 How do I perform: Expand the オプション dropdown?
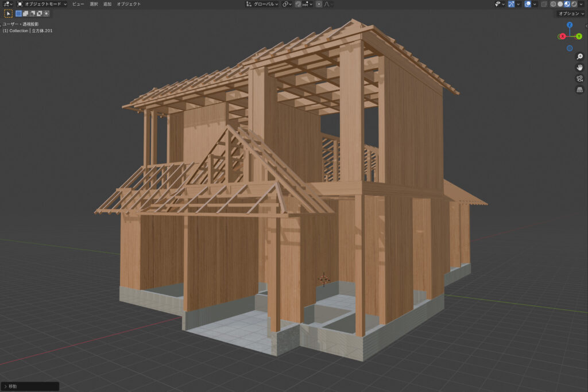(571, 13)
